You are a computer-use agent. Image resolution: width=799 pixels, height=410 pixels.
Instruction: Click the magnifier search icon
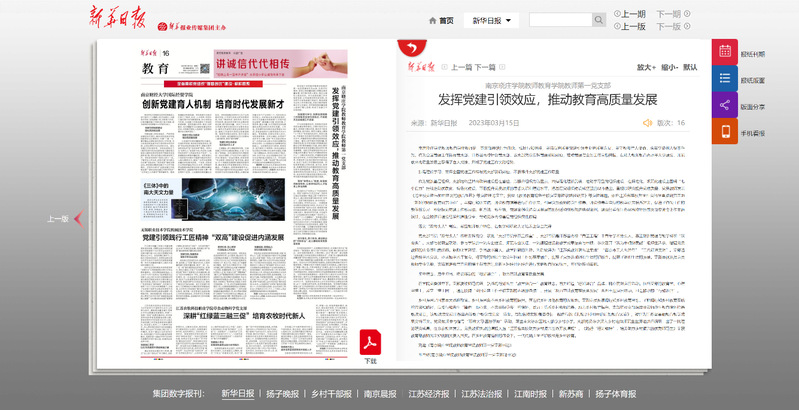coord(599,20)
